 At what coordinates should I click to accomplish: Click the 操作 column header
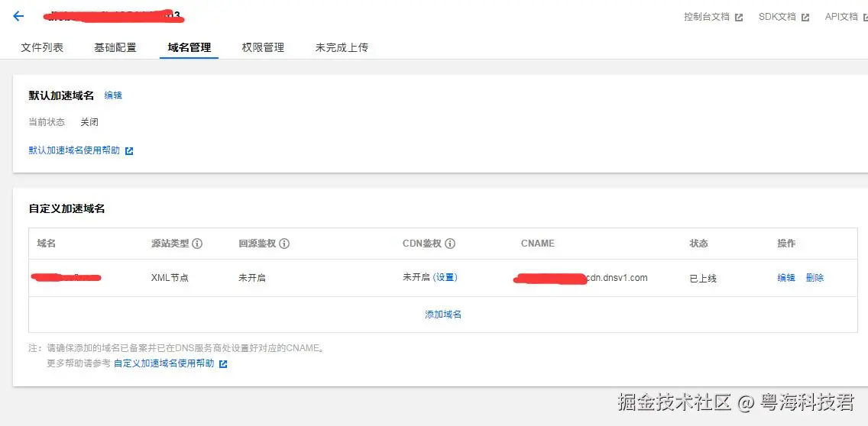coord(786,244)
